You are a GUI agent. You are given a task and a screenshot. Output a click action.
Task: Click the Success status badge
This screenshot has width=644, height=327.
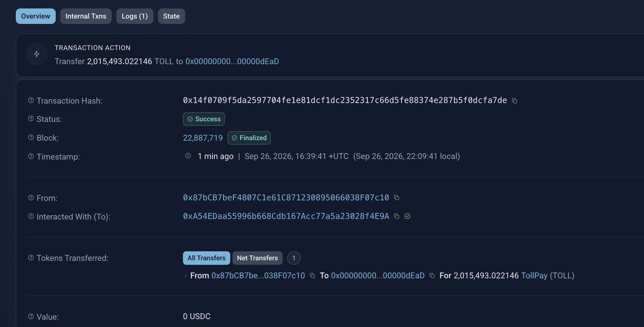pos(204,119)
